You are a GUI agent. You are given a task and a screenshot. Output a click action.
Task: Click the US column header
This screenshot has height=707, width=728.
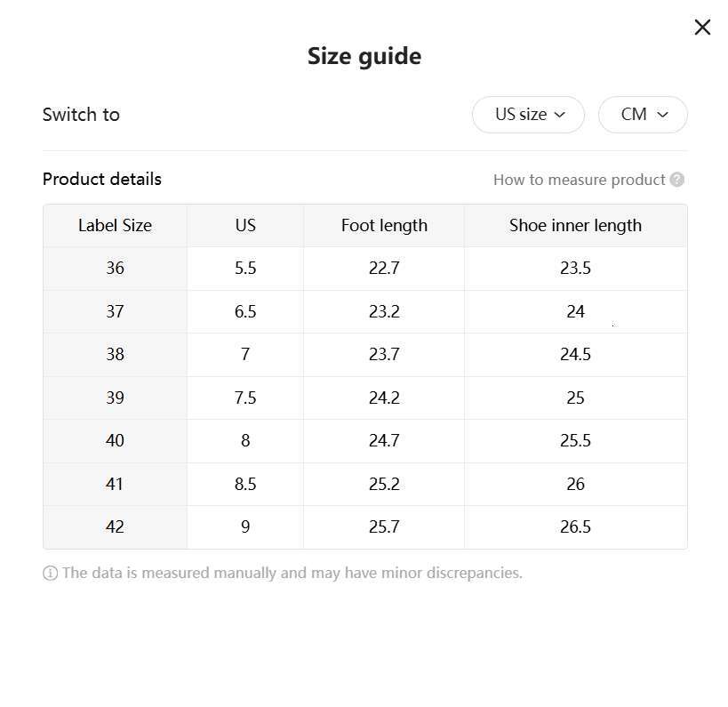coord(245,226)
